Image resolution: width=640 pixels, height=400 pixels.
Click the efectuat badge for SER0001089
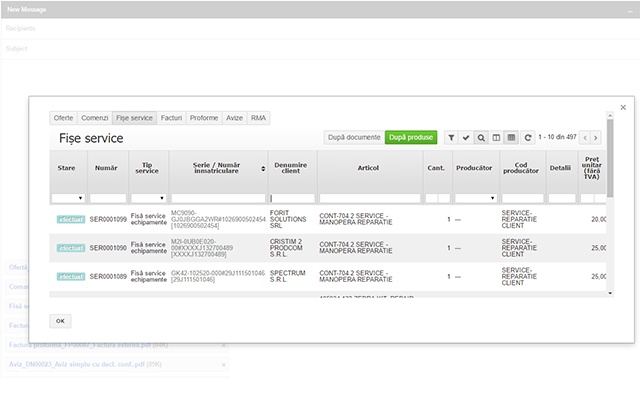point(71,277)
